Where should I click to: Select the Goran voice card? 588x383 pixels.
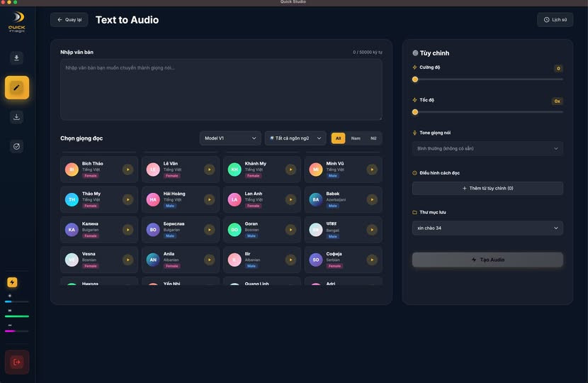[261, 230]
